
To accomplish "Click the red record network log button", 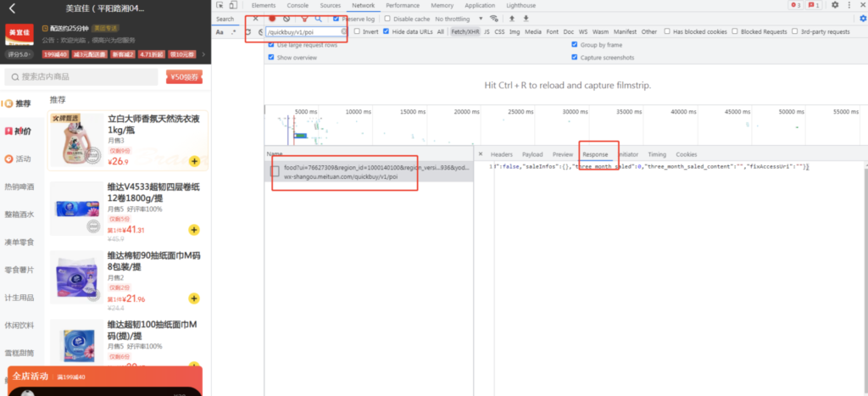I will pyautogui.click(x=273, y=19).
